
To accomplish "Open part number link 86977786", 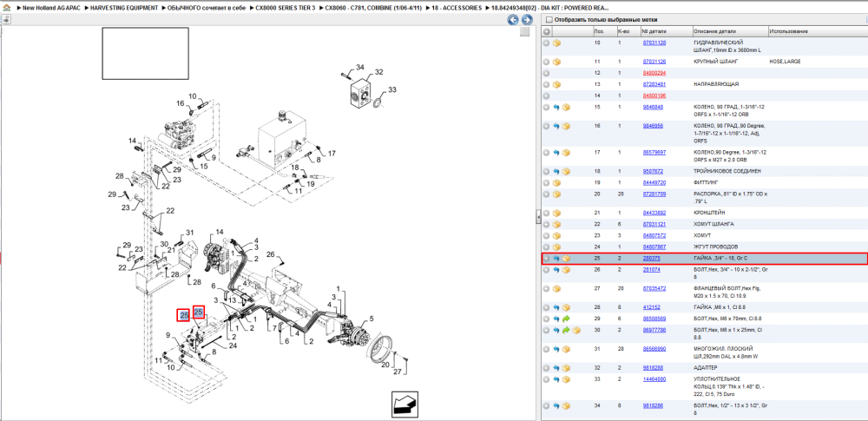I will click(x=654, y=330).
